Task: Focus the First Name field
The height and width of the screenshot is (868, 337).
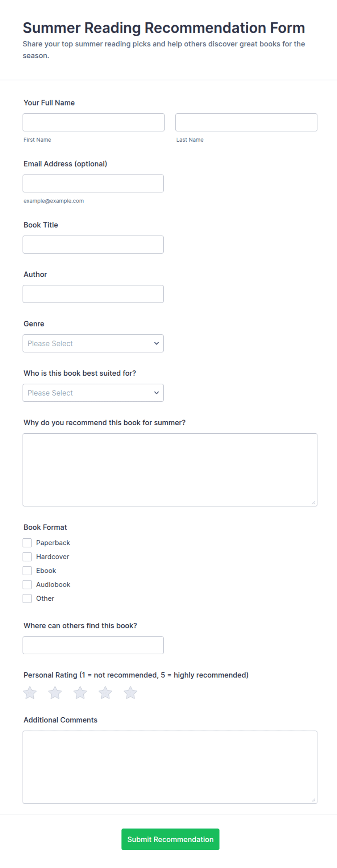Action: 93,122
